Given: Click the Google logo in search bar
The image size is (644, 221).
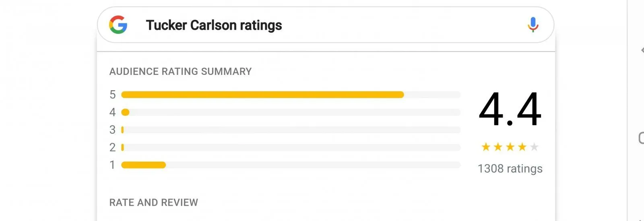Looking at the screenshot, I should pyautogui.click(x=118, y=25).
